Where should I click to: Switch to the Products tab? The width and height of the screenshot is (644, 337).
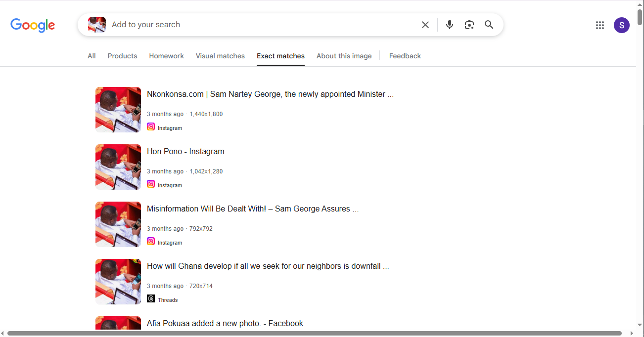(122, 56)
